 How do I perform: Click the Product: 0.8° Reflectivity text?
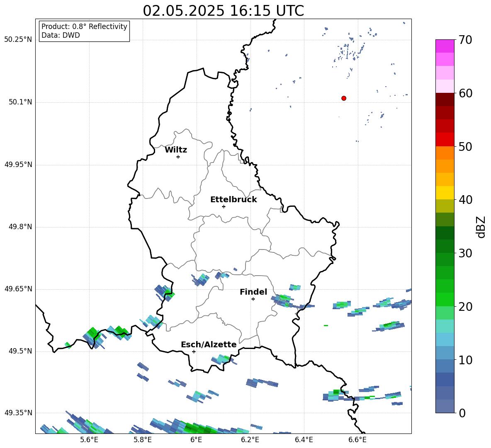tap(84, 27)
